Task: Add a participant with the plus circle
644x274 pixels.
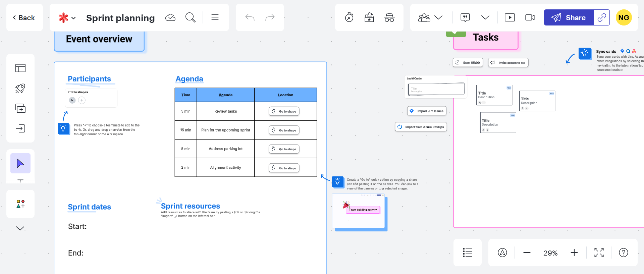Action: pos(82,100)
